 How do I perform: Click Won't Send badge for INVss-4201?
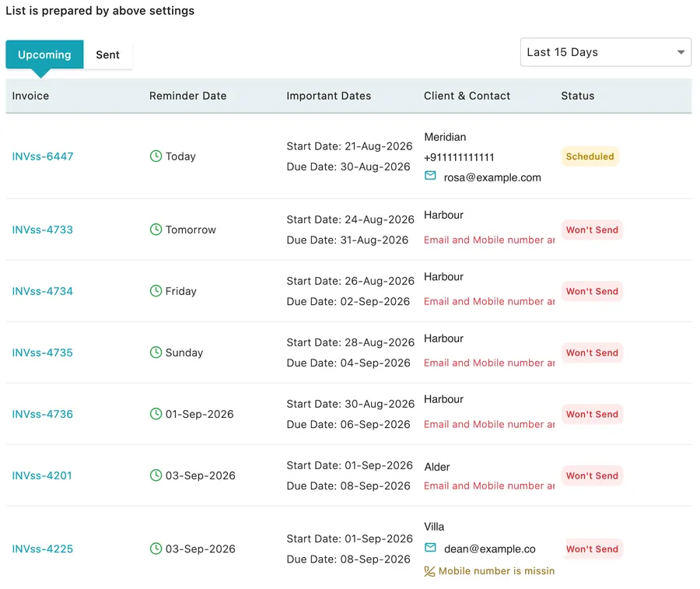592,475
